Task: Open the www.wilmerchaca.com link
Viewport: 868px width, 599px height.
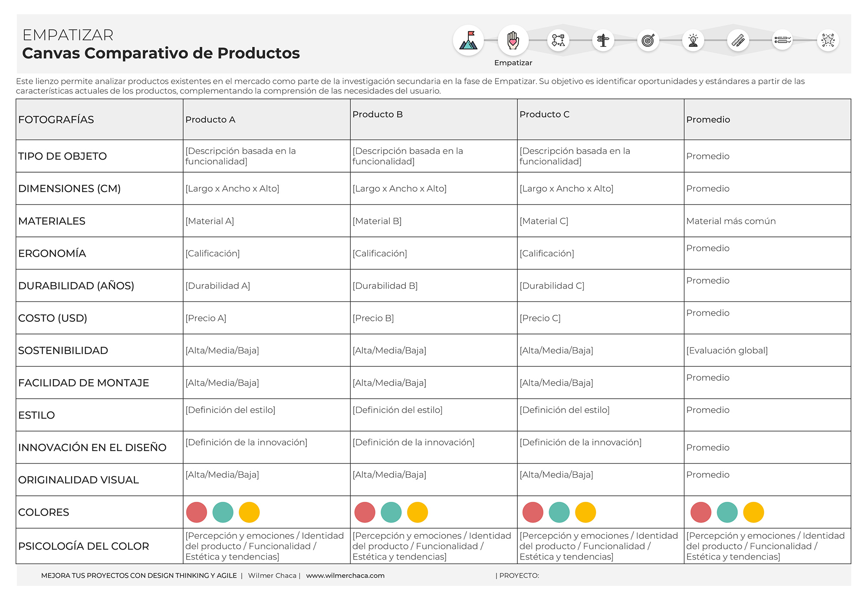Action: [345, 576]
